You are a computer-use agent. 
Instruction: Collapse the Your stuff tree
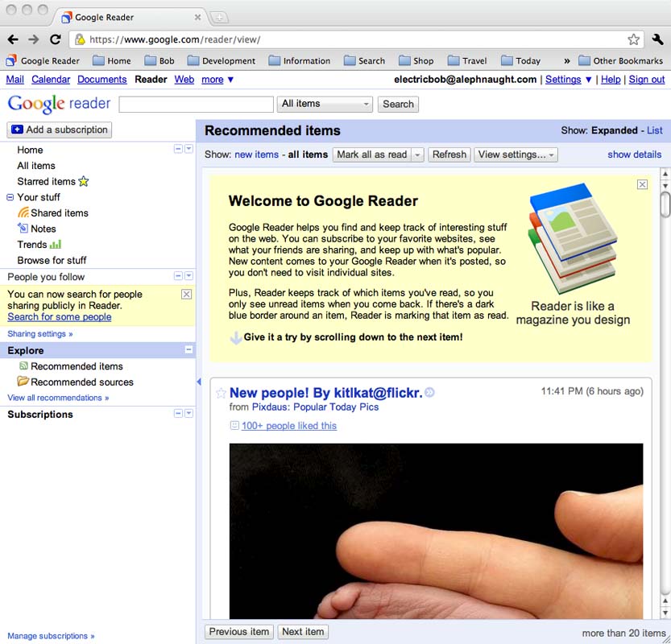10,197
